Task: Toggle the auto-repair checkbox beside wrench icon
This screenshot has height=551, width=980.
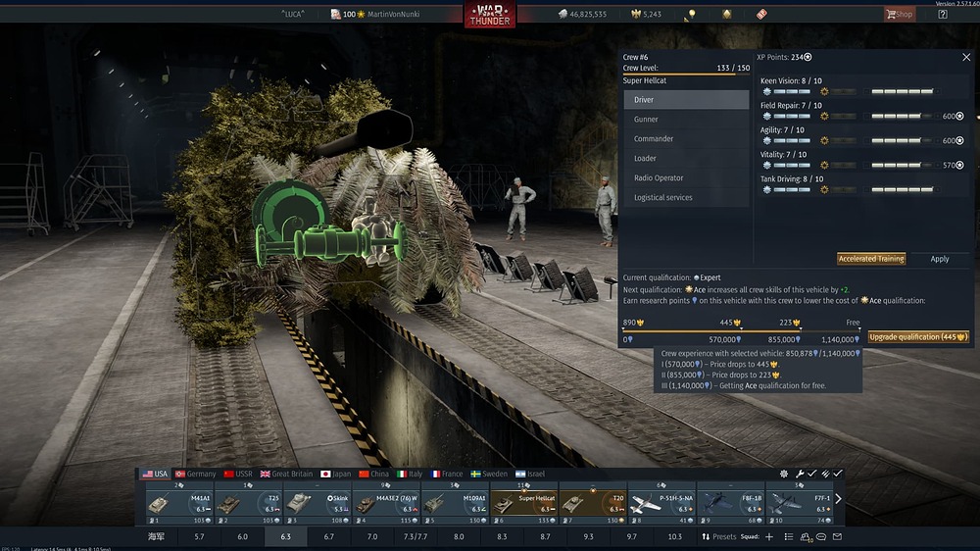Action: (x=811, y=475)
